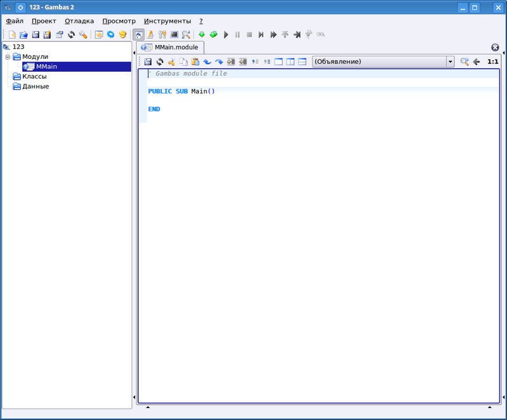Screen dimensions: 507x420
Task: Select the horizontal split editor view
Action: click(290, 61)
